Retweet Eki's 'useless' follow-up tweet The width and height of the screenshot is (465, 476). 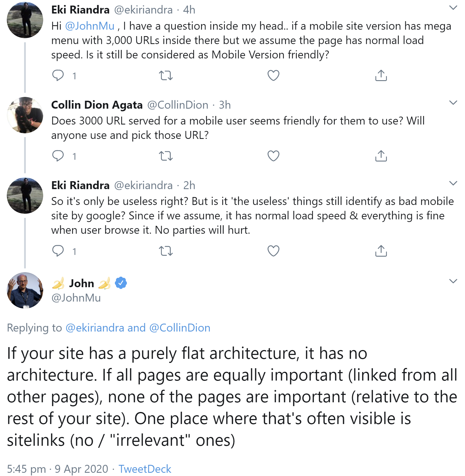(166, 251)
